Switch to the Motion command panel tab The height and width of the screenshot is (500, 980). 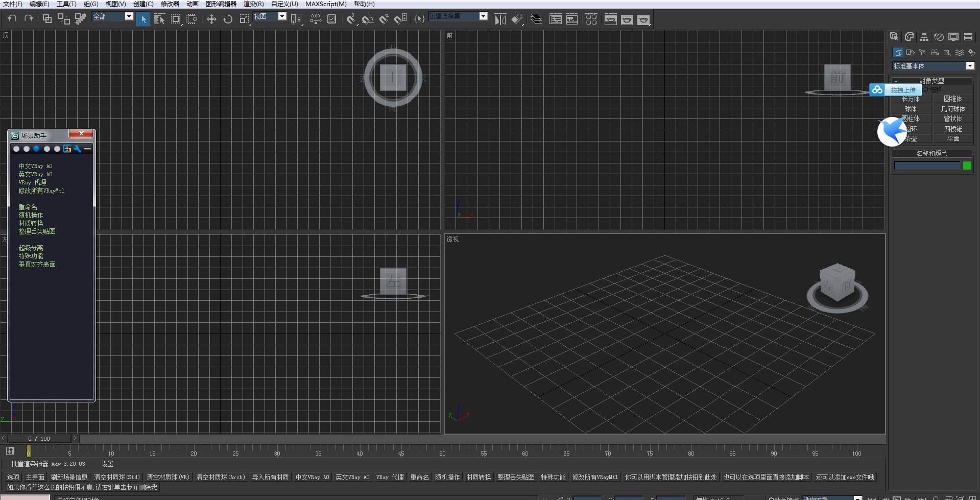click(939, 37)
